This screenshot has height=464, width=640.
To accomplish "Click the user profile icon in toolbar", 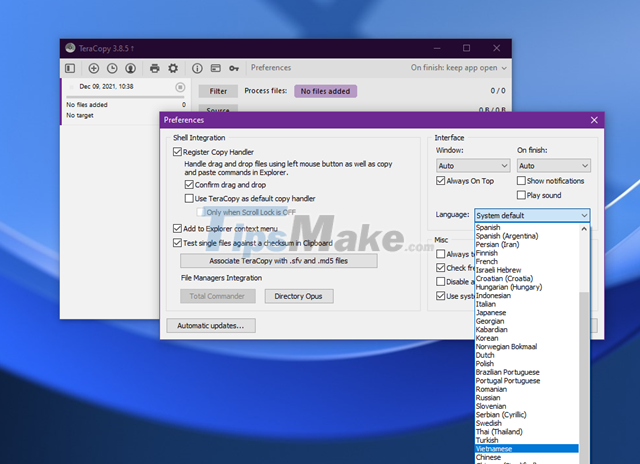I will (130, 68).
